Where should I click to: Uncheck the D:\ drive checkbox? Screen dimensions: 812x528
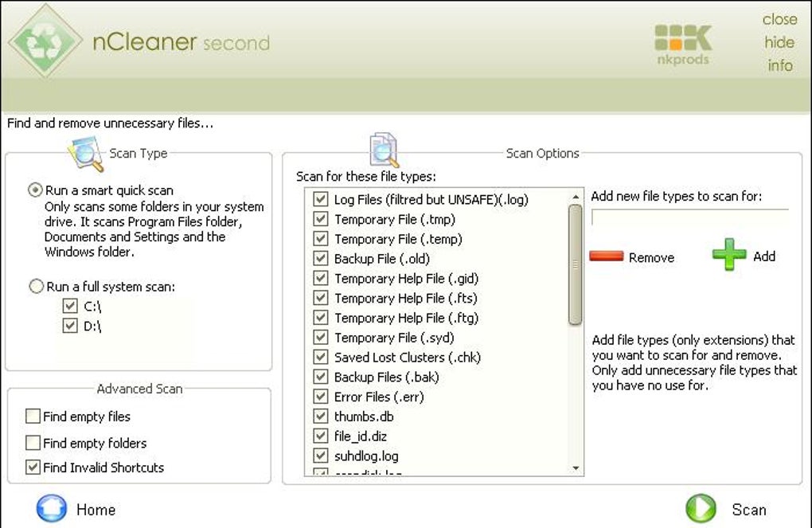[x=70, y=326]
